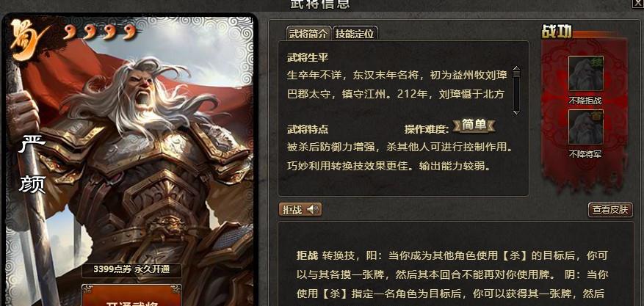
Task: Click the 战功 banner header
Action: (x=557, y=32)
